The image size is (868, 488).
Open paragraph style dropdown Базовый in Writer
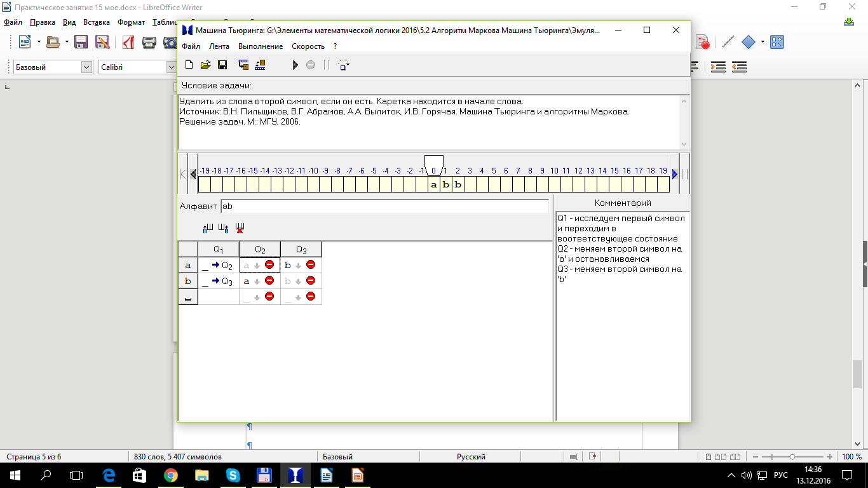click(87, 67)
